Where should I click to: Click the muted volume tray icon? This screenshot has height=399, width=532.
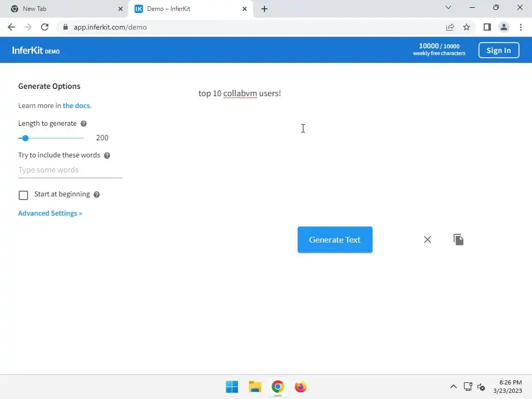pos(481,387)
